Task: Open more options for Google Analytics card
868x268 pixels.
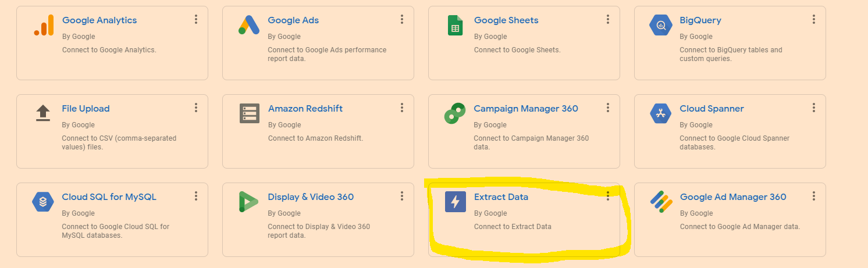Action: (196, 20)
